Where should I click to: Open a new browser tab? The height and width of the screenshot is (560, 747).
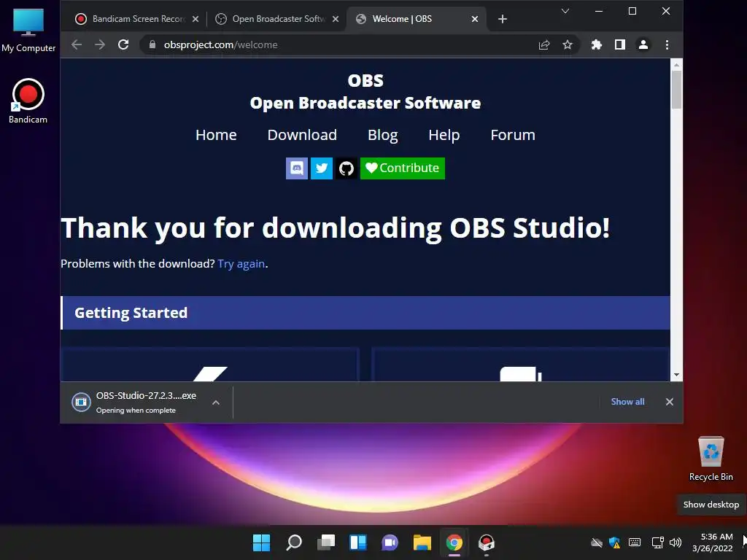502,19
